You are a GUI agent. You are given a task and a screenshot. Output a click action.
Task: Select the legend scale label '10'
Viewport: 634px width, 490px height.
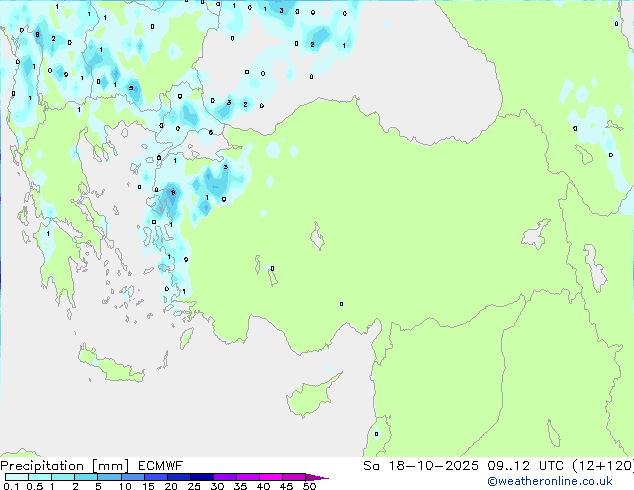coord(125,486)
